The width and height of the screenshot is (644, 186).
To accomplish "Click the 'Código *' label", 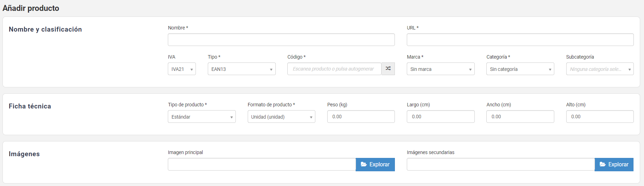I will coord(296,57).
